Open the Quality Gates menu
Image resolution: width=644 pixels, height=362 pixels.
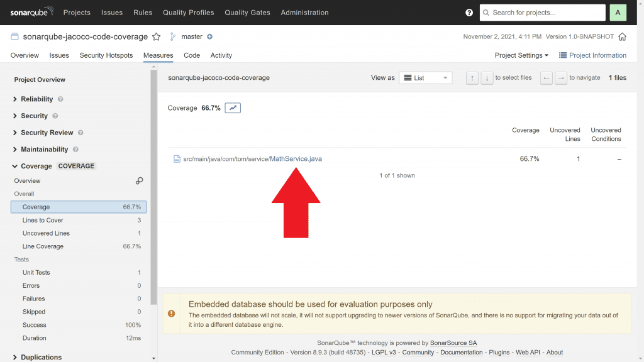coord(247,13)
